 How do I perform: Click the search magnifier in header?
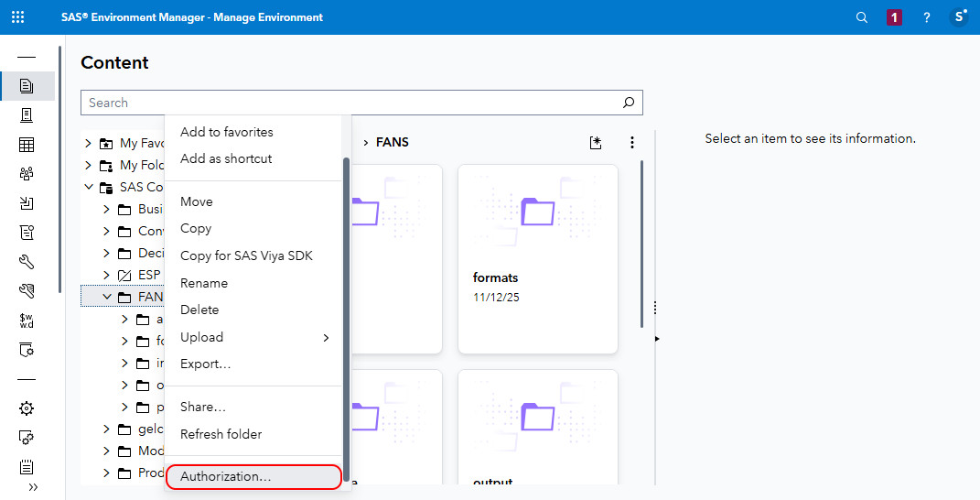click(x=862, y=17)
